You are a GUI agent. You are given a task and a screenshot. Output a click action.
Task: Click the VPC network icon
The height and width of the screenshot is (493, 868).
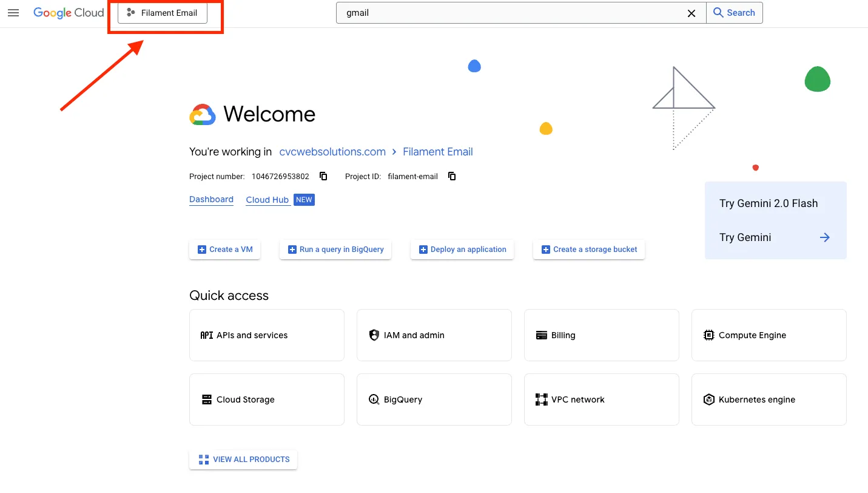click(x=542, y=399)
